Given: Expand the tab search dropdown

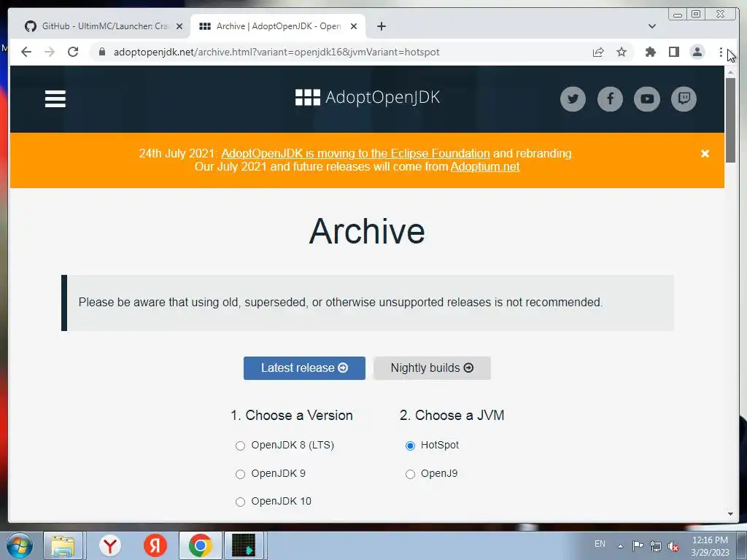Looking at the screenshot, I should [652, 26].
